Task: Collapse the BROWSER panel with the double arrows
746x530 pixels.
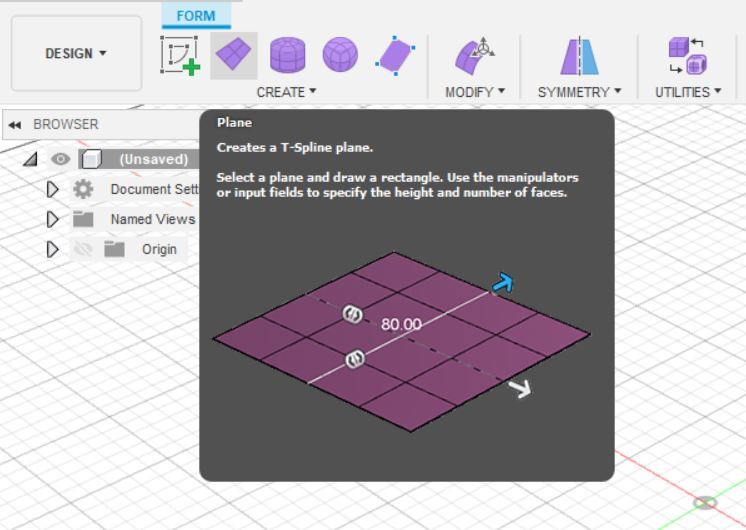Action: (x=15, y=125)
